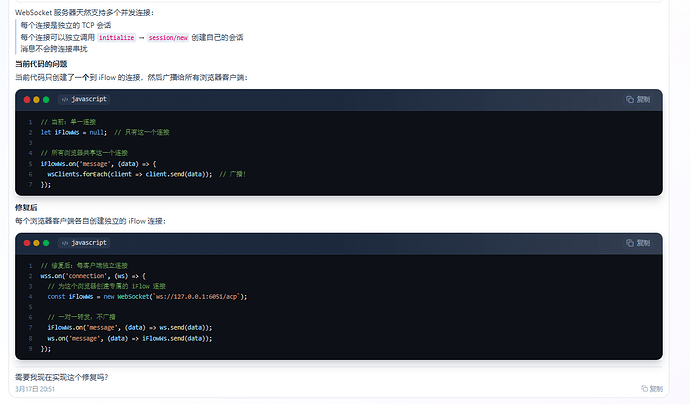Screen dimensions: 690x409
Task: Click the heading '修复后'
Action: [26, 208]
